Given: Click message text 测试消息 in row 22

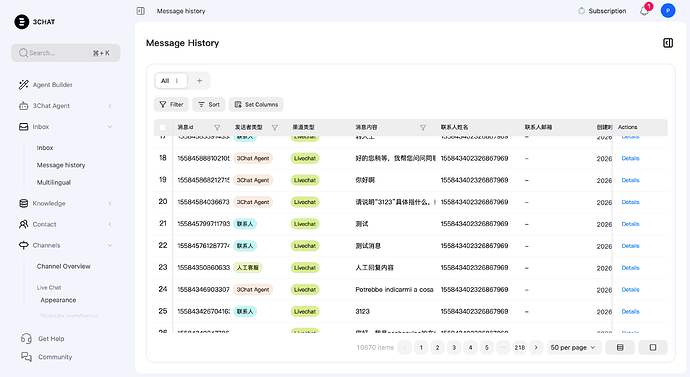Looking at the screenshot, I should point(368,246).
